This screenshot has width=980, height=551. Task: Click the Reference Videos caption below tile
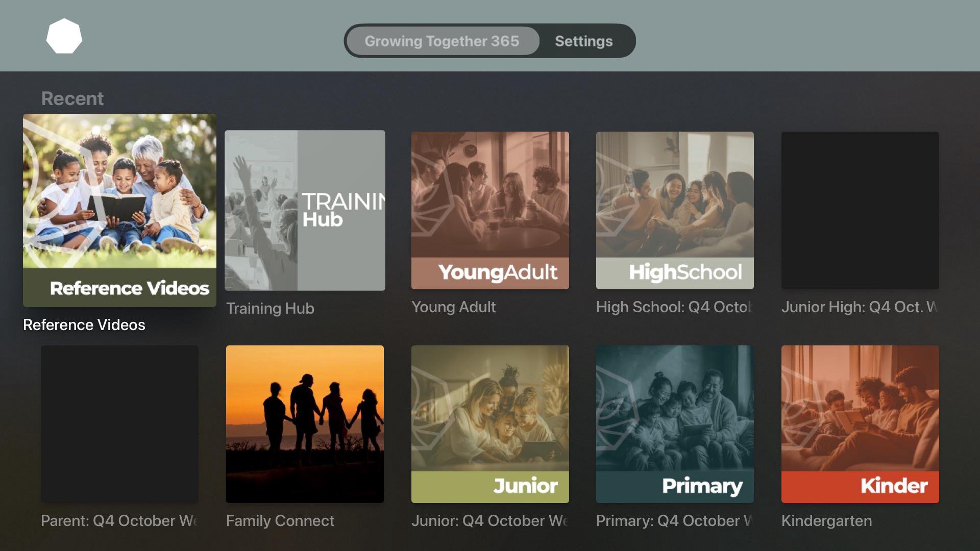point(84,325)
